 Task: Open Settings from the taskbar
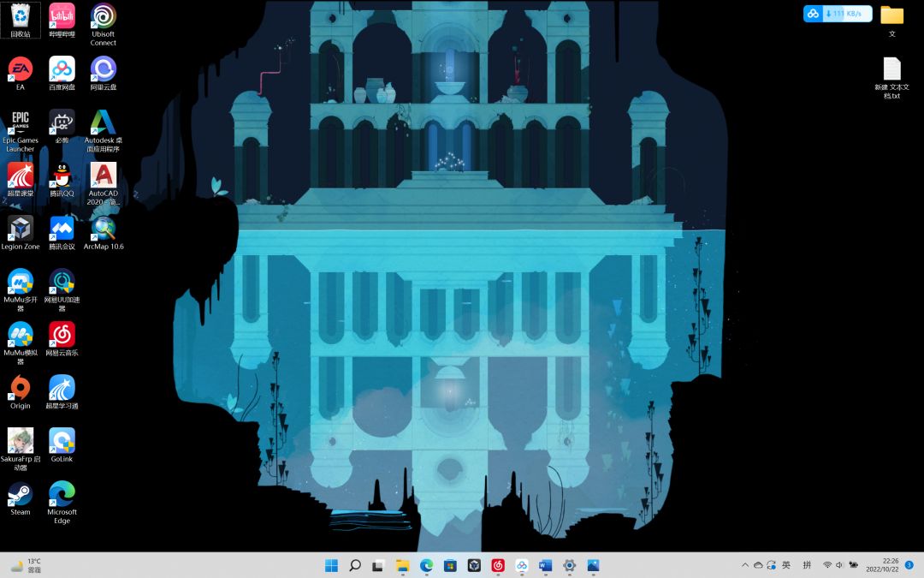pyautogui.click(x=569, y=566)
